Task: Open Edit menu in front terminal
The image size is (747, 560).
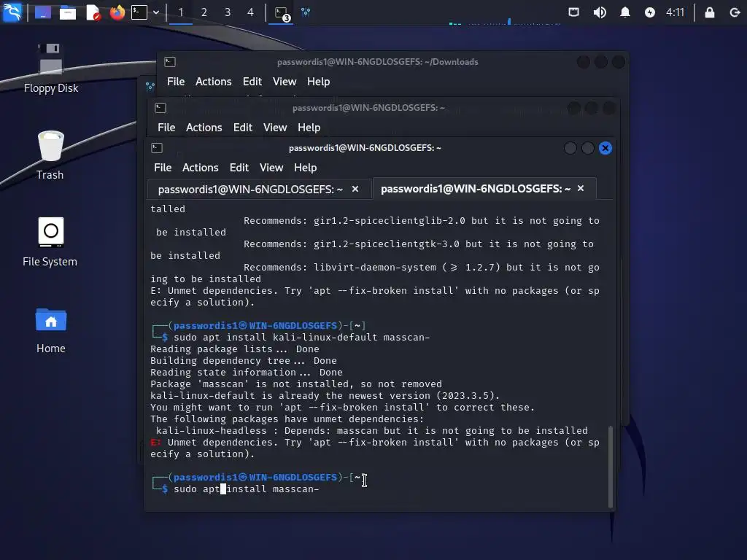Action: click(239, 168)
